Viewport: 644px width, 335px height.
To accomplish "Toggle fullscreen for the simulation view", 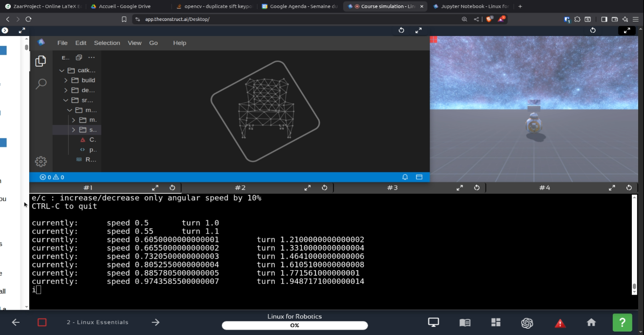I will [627, 30].
